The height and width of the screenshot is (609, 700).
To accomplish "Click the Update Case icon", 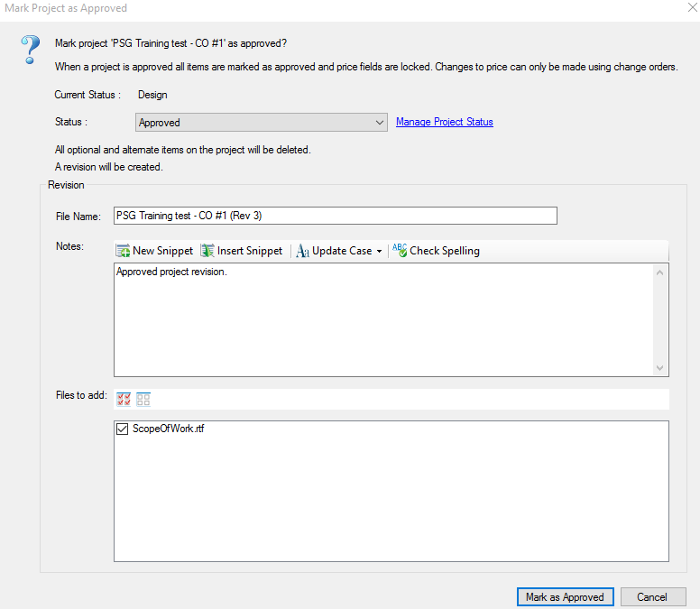I will (303, 251).
